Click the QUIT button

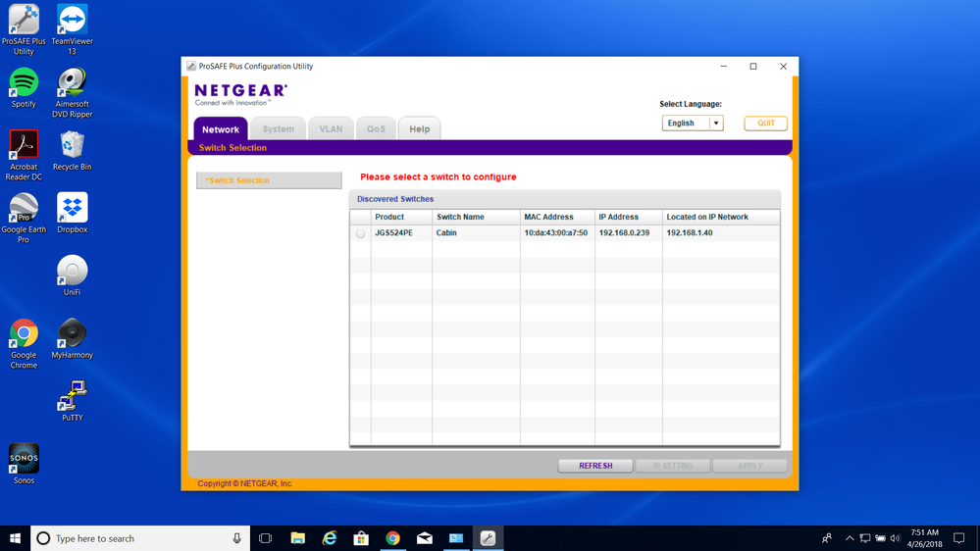point(765,124)
